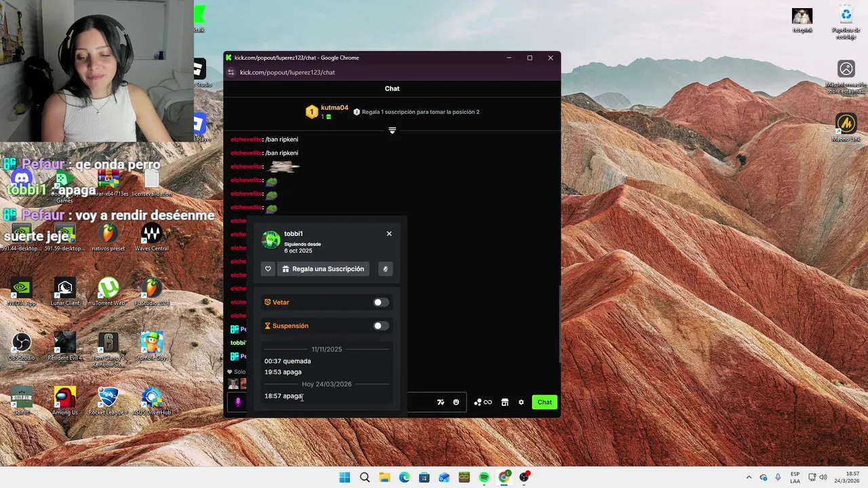The height and width of the screenshot is (488, 868).
Task: Switch to Chrome in the taskbar
Action: 504,477
